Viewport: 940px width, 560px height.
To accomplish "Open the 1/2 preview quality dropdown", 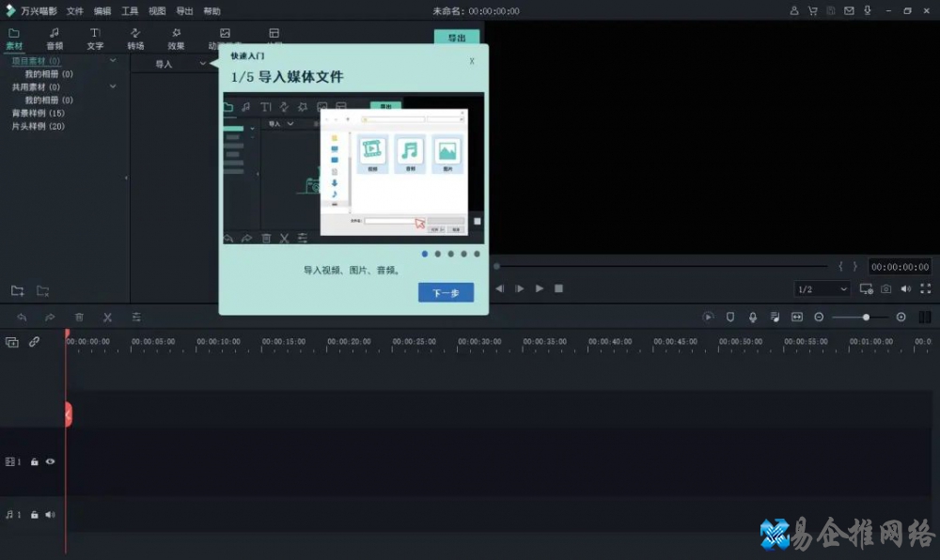I will [x=820, y=288].
